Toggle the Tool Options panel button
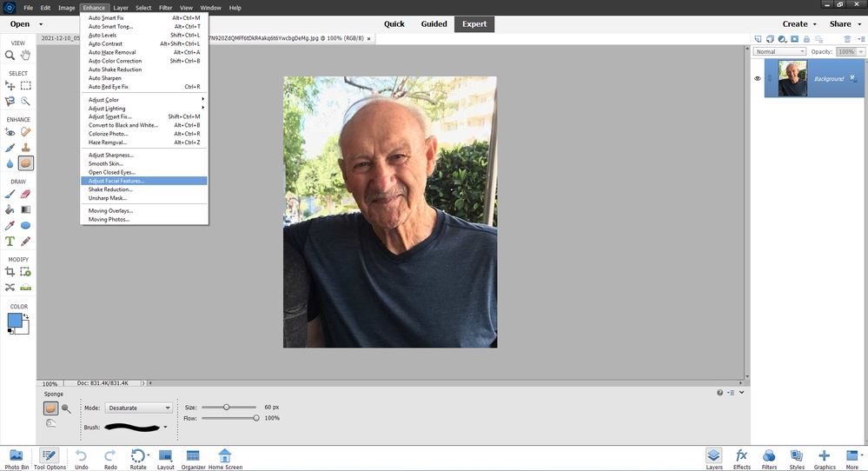The image size is (868, 471). coord(50,459)
